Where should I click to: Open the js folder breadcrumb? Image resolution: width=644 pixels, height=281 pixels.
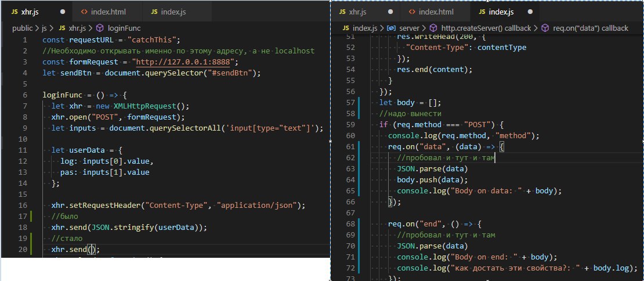(x=45, y=28)
